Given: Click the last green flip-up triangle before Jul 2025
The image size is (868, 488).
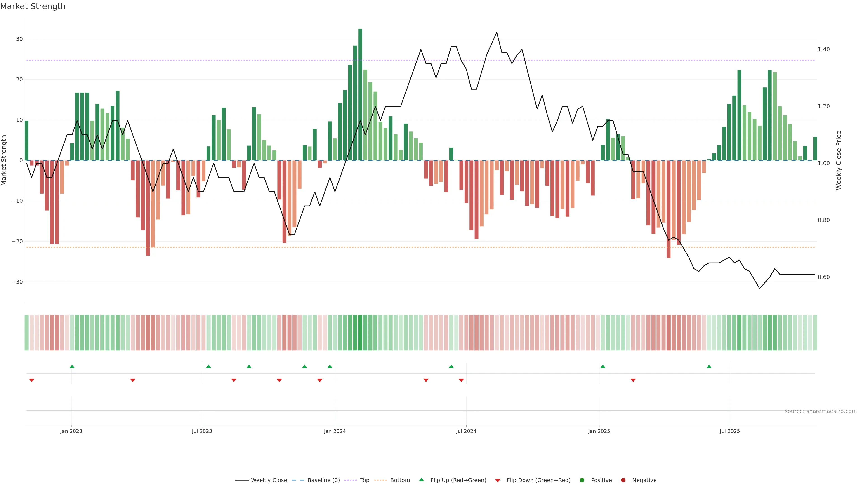Looking at the screenshot, I should click(x=709, y=366).
